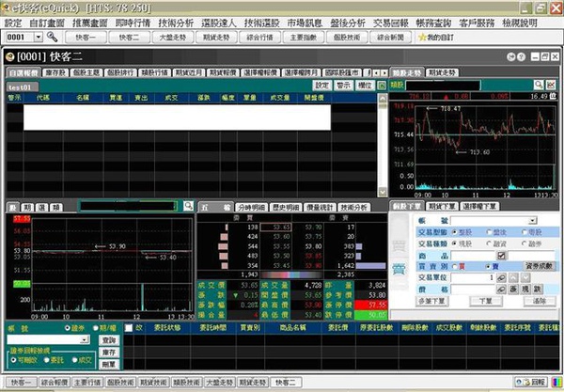Toggle the select-all checkbox in orders table header
564x392 pixels.
(x=129, y=328)
